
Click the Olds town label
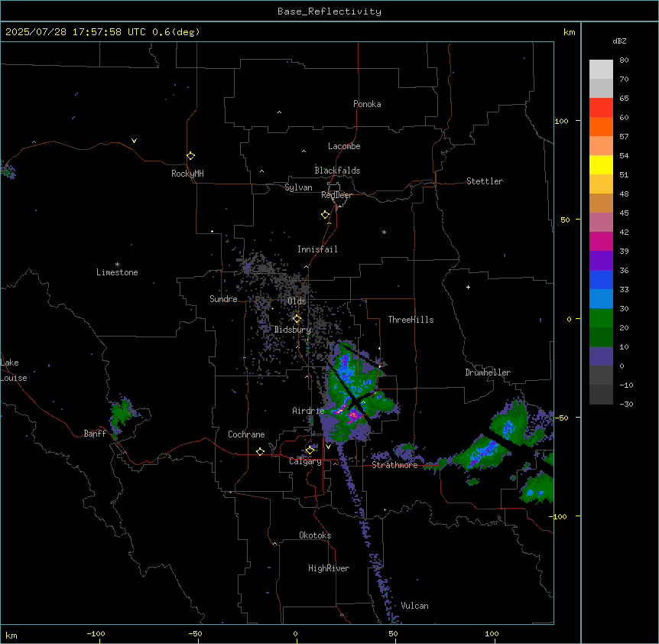click(x=297, y=301)
